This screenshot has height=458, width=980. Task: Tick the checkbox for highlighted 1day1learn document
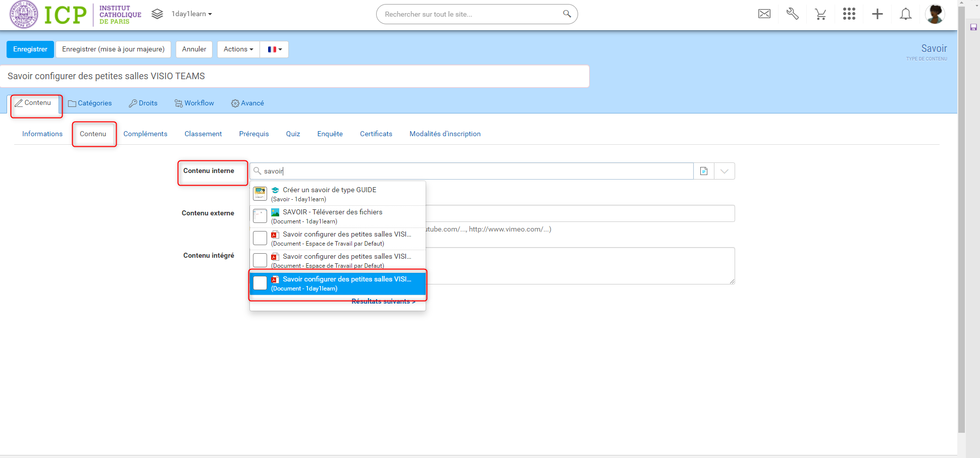click(260, 283)
